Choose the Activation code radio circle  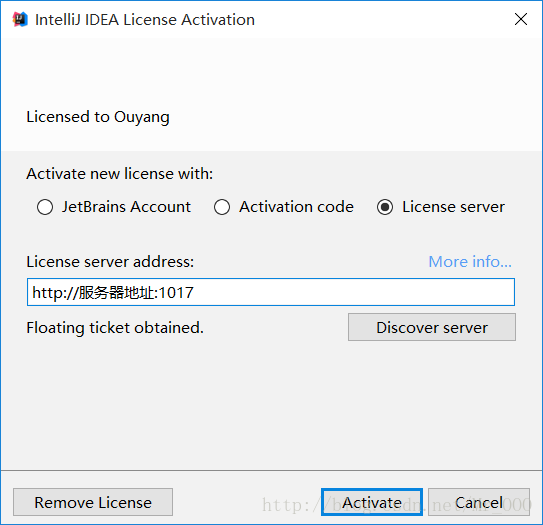point(222,207)
